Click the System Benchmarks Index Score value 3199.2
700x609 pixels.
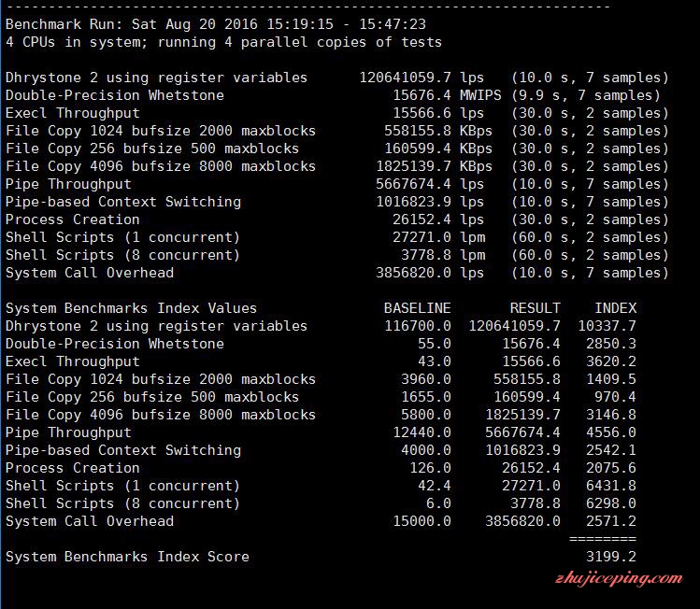[x=610, y=557]
